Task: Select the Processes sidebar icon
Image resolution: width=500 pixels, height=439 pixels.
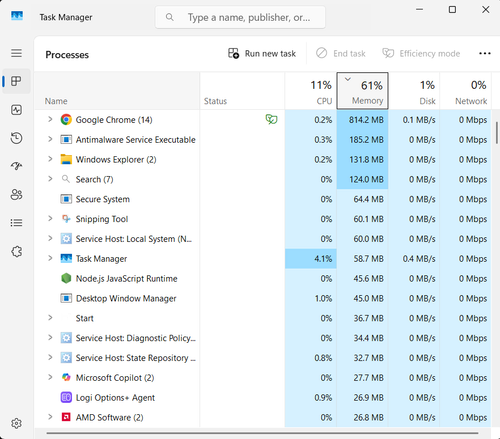Action: (16, 81)
